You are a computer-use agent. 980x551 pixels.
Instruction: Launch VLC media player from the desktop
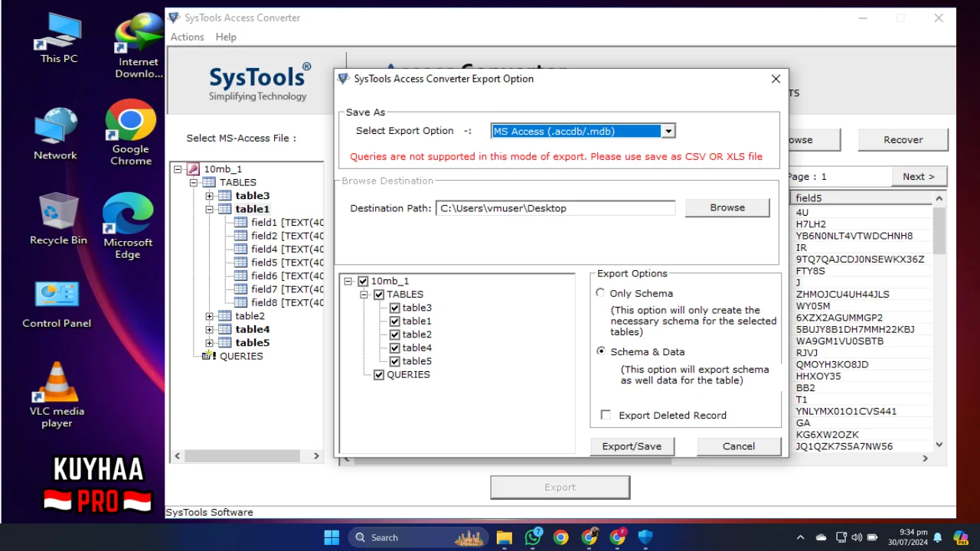(x=57, y=394)
